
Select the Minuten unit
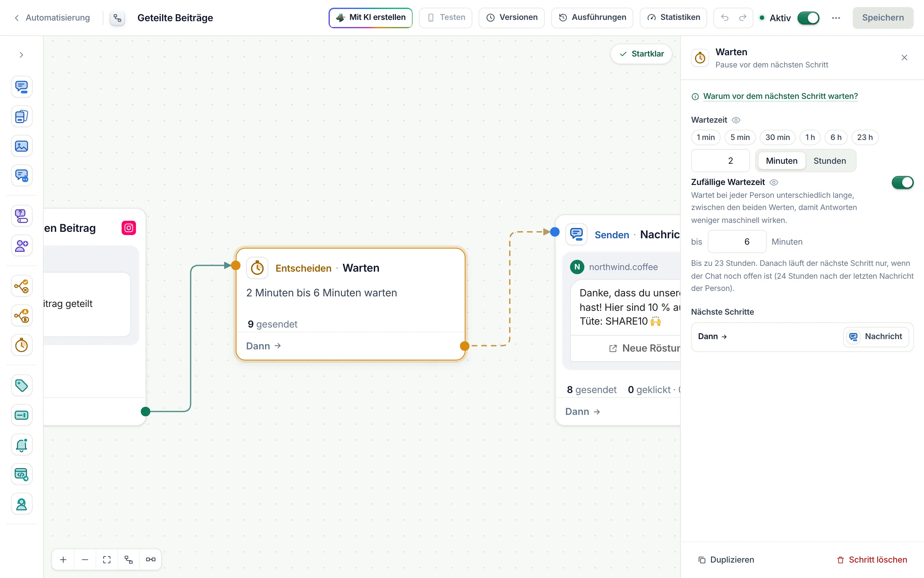click(x=782, y=161)
